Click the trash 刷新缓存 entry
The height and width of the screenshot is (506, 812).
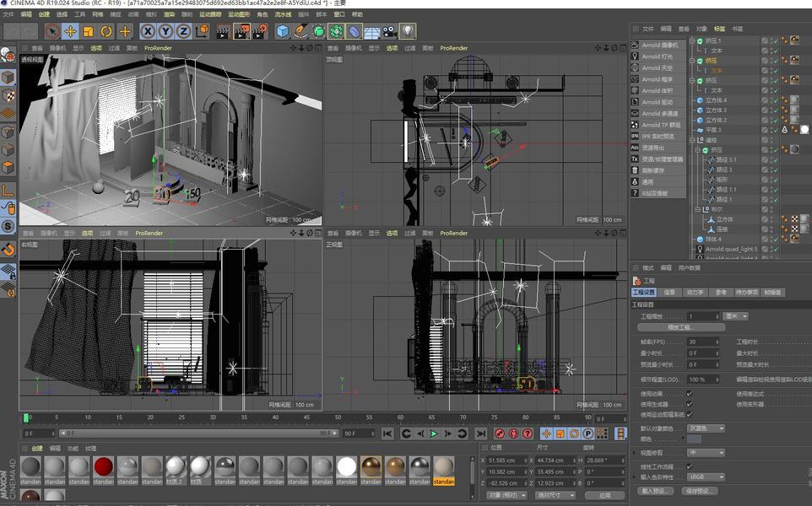click(658, 170)
